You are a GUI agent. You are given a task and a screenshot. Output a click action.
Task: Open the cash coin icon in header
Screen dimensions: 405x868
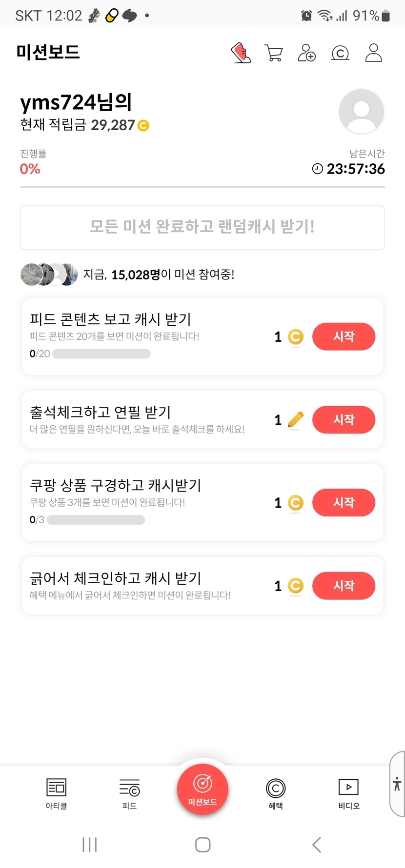tap(340, 53)
